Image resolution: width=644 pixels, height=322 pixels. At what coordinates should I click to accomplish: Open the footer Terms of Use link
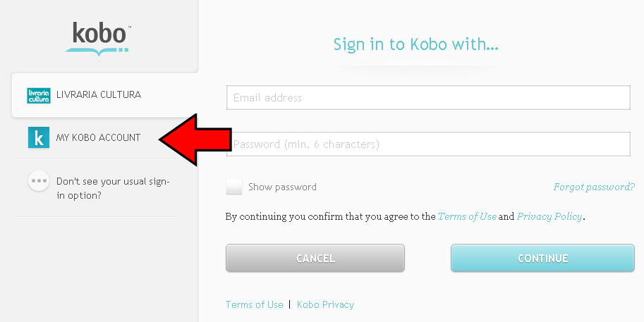tap(254, 304)
